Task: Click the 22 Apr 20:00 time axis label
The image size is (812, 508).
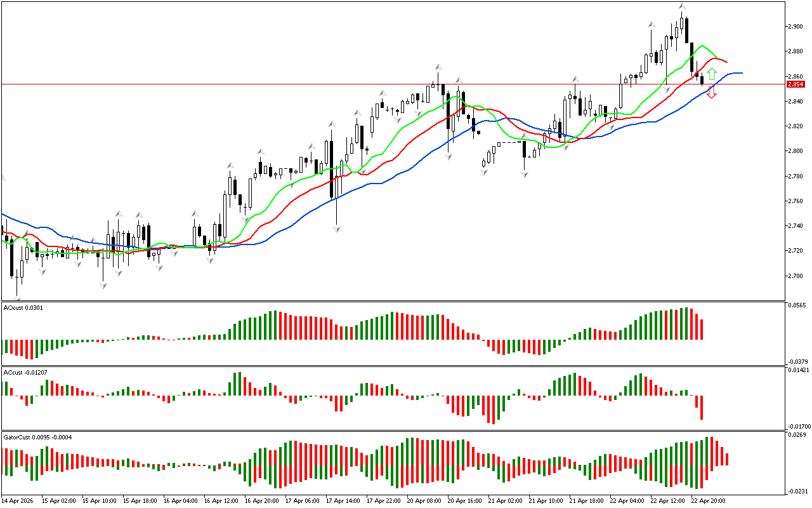Action: 709,500
